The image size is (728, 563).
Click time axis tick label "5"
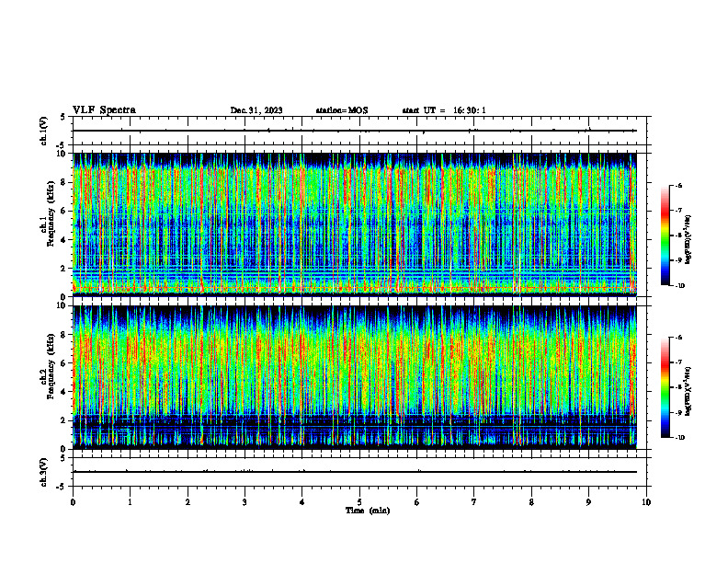point(359,502)
